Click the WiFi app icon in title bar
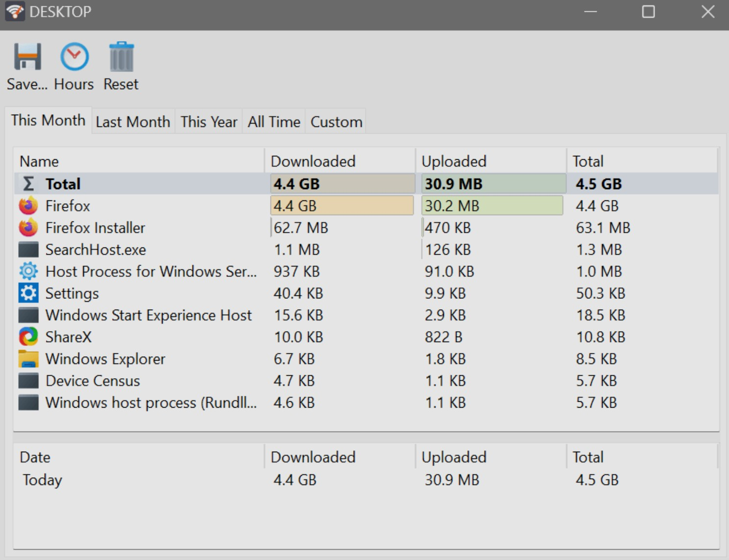This screenshot has width=729, height=560. click(x=15, y=11)
